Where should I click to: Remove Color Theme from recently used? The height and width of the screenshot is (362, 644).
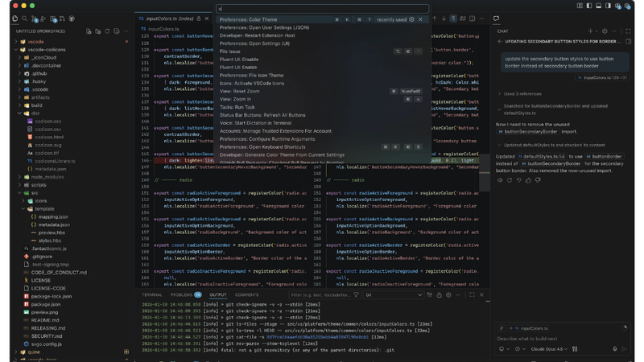click(x=420, y=19)
